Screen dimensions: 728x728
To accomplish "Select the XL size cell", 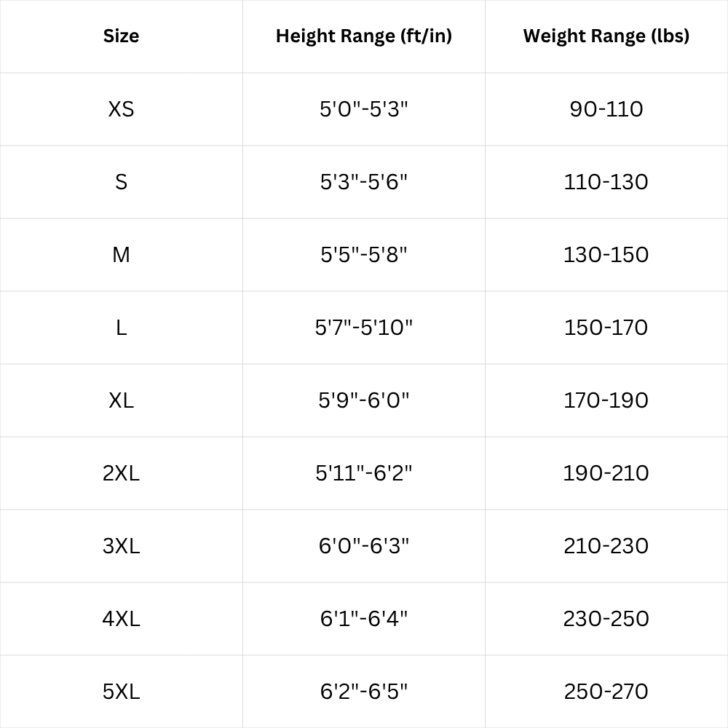I will pyautogui.click(x=121, y=400).
